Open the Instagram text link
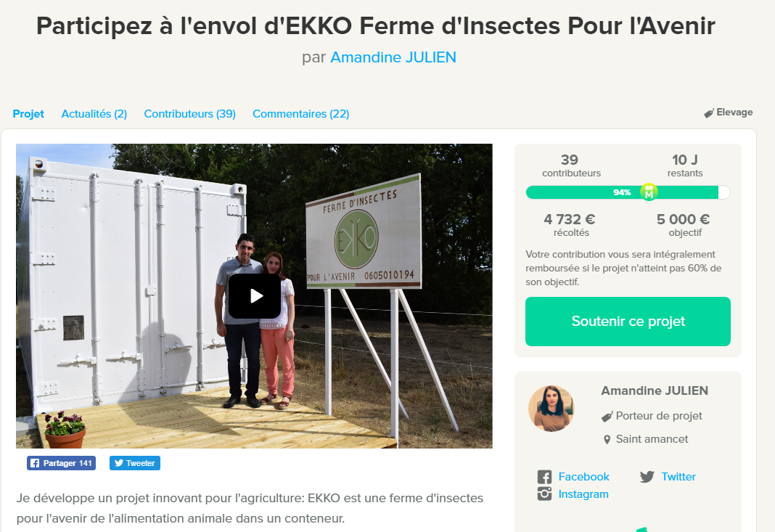Image resolution: width=775 pixels, height=532 pixels. point(583,494)
